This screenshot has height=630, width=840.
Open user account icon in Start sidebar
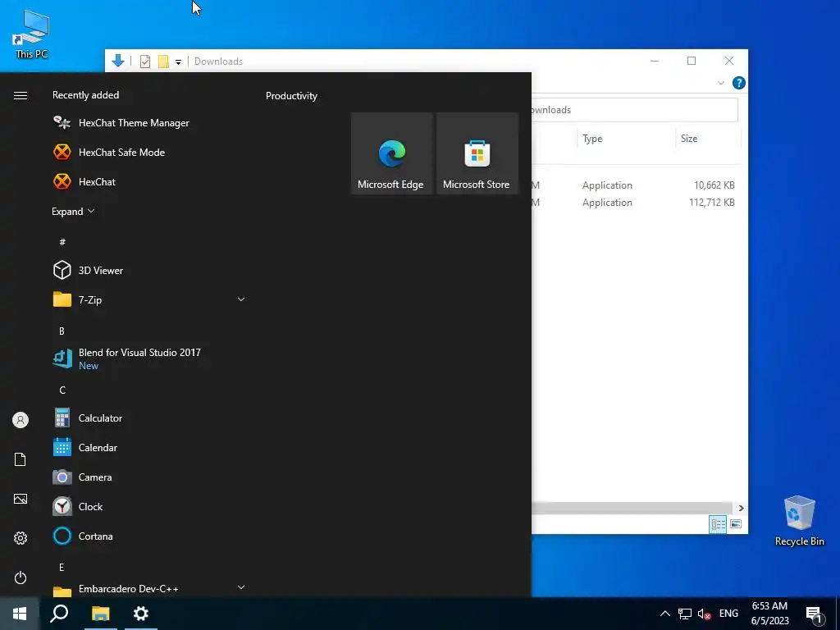[x=21, y=420]
